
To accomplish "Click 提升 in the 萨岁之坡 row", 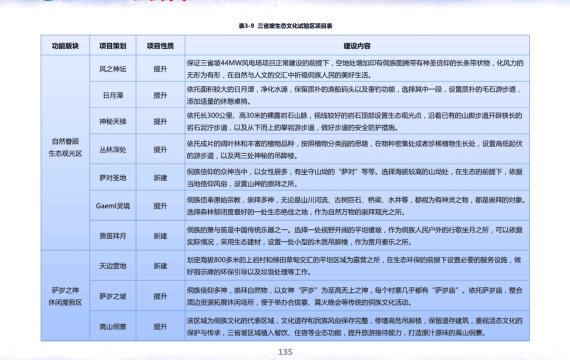I will click(x=160, y=296).
